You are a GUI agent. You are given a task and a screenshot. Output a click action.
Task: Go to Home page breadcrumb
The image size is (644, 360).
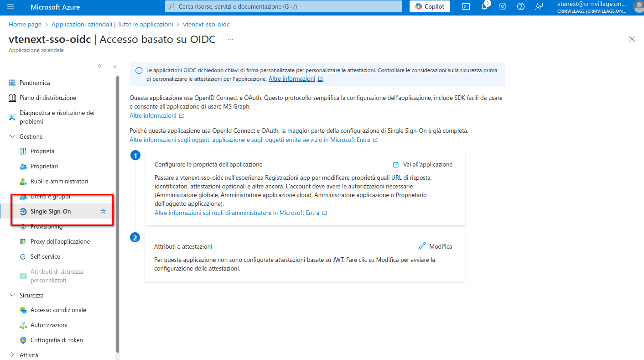coord(25,24)
